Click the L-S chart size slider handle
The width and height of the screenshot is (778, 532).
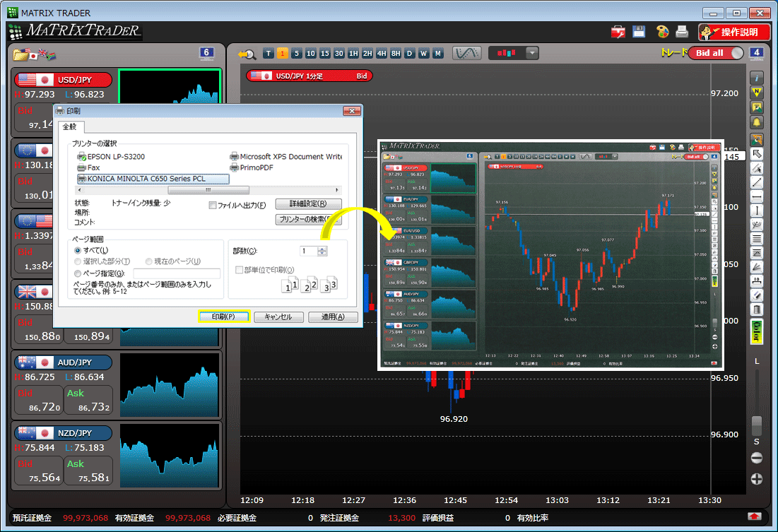757,426
